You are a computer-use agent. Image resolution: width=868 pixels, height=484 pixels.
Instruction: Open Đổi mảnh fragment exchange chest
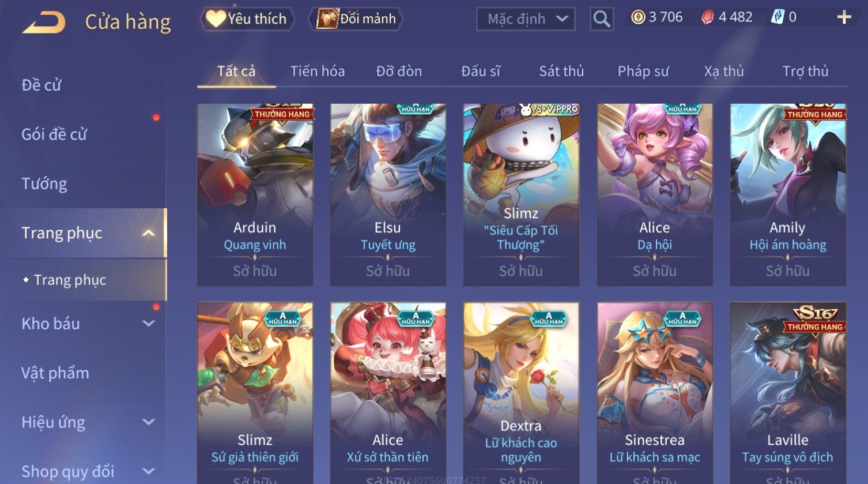coord(356,19)
